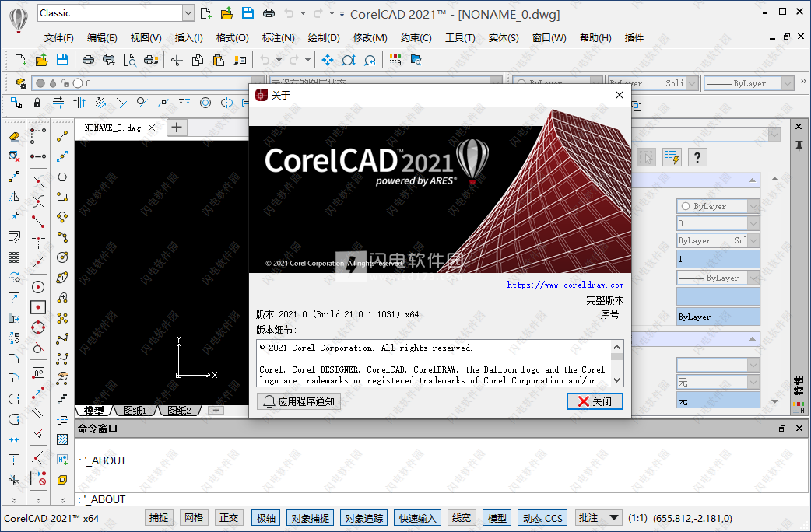This screenshot has height=532, width=811.
Task: Toggle 极轴 polar tracking in status bar
Action: (266, 517)
